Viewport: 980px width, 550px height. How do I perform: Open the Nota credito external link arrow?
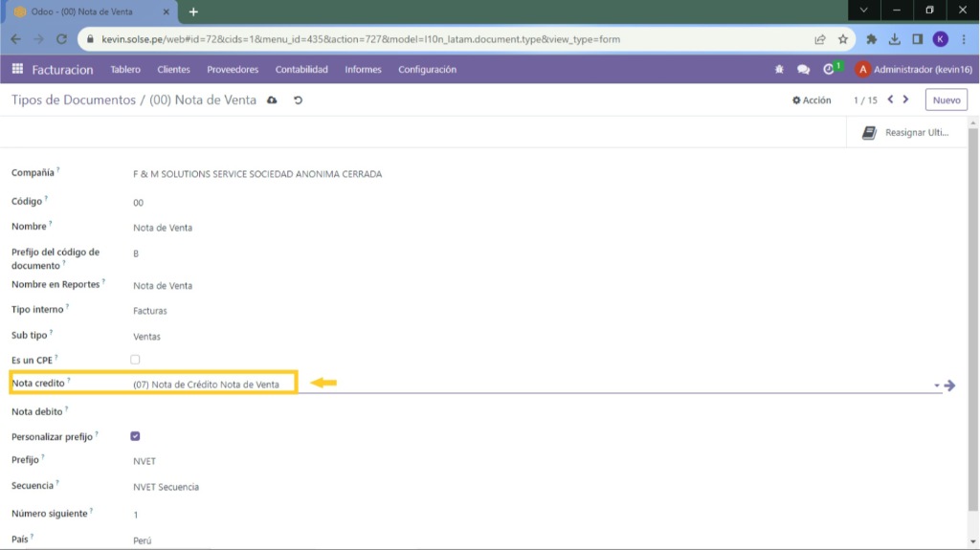(949, 385)
